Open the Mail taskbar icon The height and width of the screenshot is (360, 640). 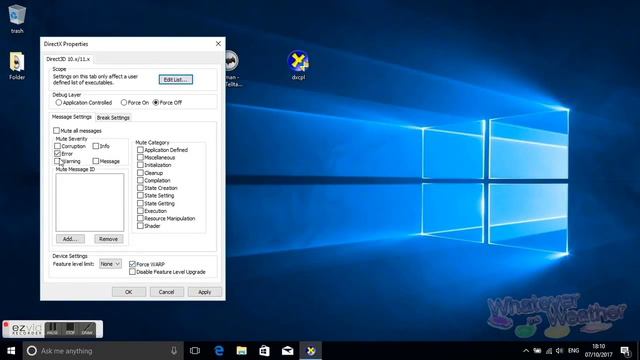(287, 351)
